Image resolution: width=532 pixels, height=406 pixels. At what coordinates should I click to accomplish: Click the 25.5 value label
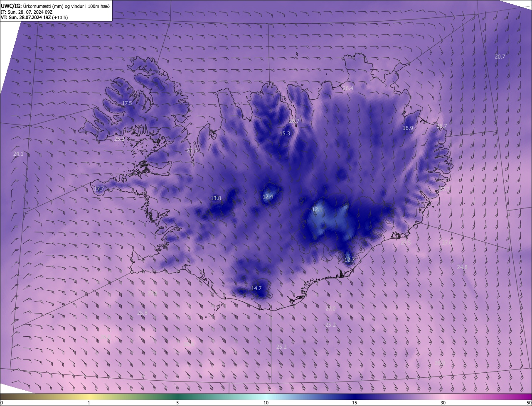click(x=192, y=151)
